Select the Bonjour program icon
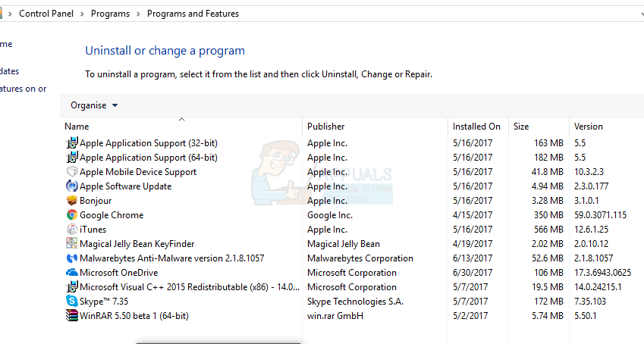644x344 pixels. point(72,201)
